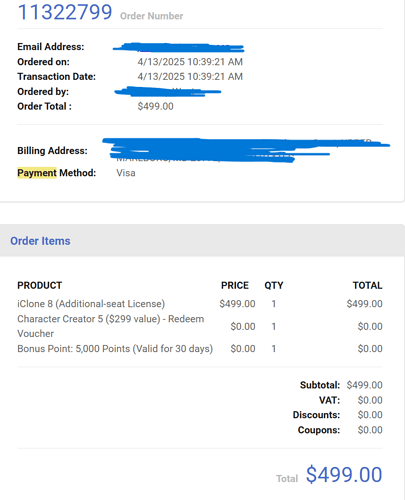Click the order number 11322799
Image resolution: width=405 pixels, height=500 pixels.
point(65,12)
